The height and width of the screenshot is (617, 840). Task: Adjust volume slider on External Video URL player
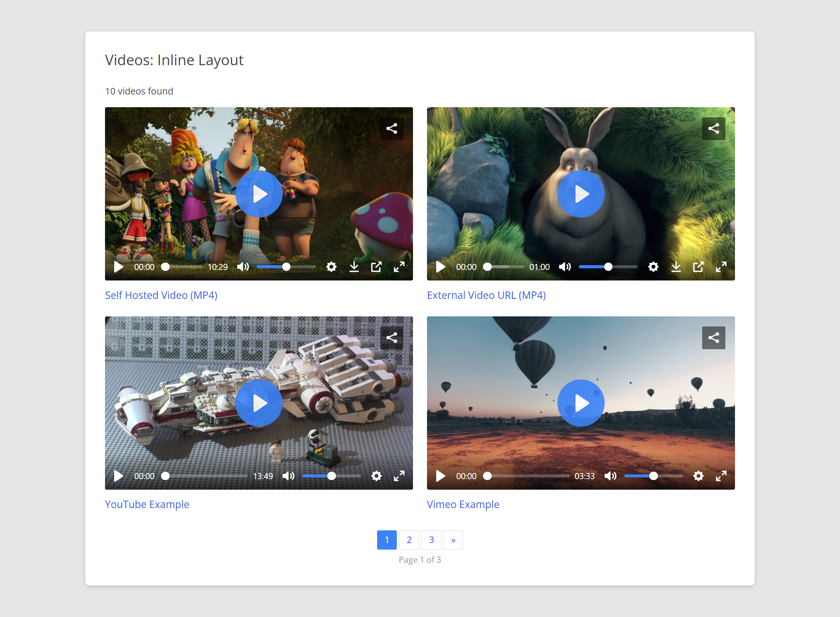[608, 267]
